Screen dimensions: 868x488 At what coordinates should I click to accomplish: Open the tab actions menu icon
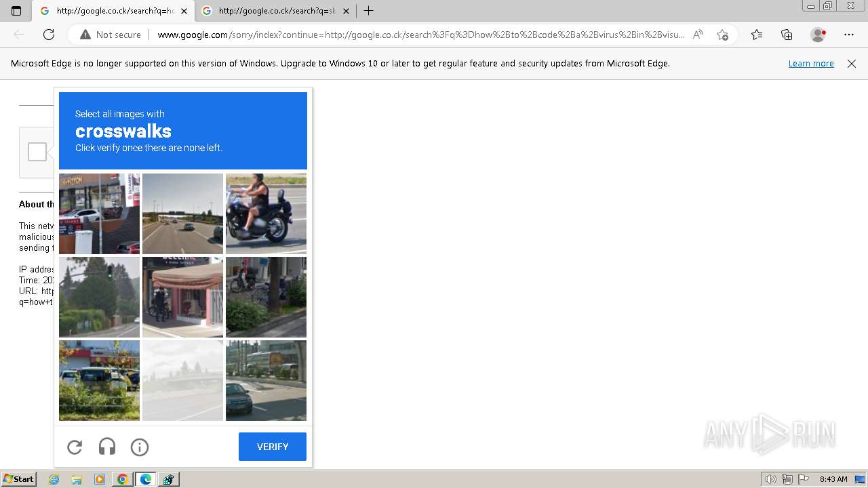[16, 11]
